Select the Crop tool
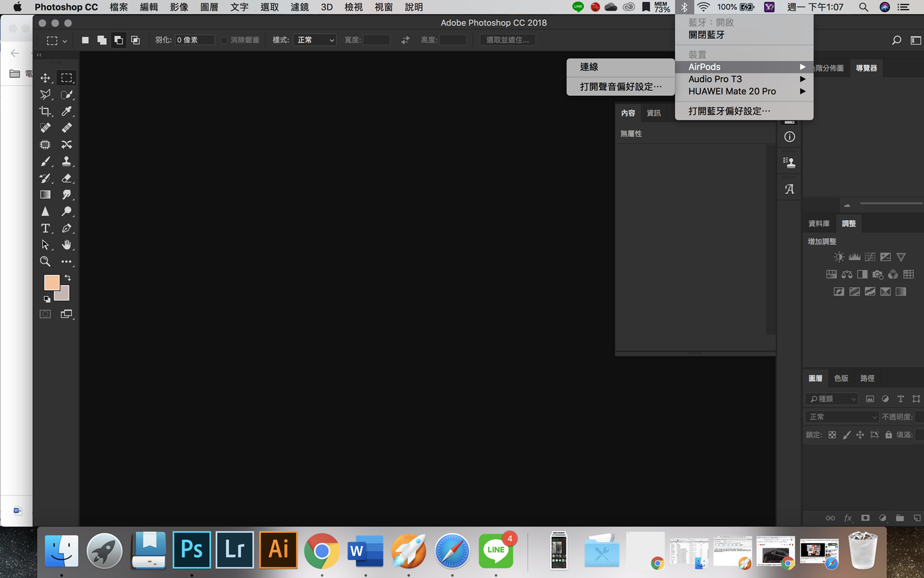The width and height of the screenshot is (924, 578). click(x=45, y=111)
